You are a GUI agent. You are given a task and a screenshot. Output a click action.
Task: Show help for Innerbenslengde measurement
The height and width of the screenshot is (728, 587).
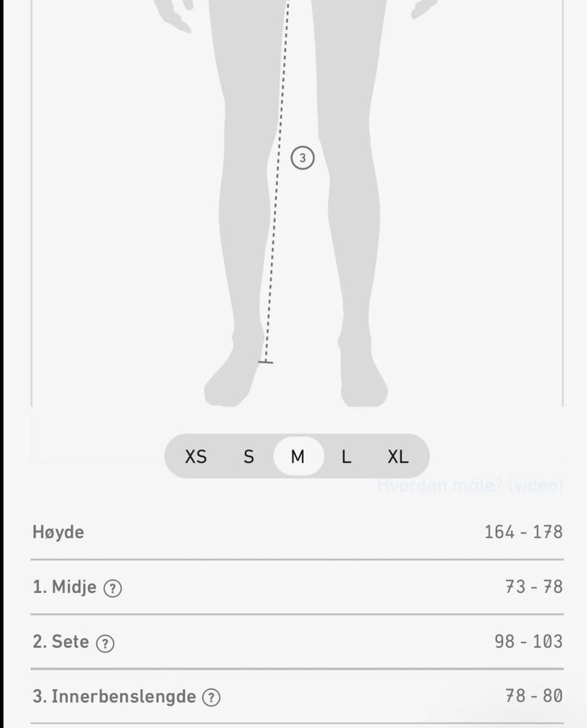pyautogui.click(x=211, y=697)
